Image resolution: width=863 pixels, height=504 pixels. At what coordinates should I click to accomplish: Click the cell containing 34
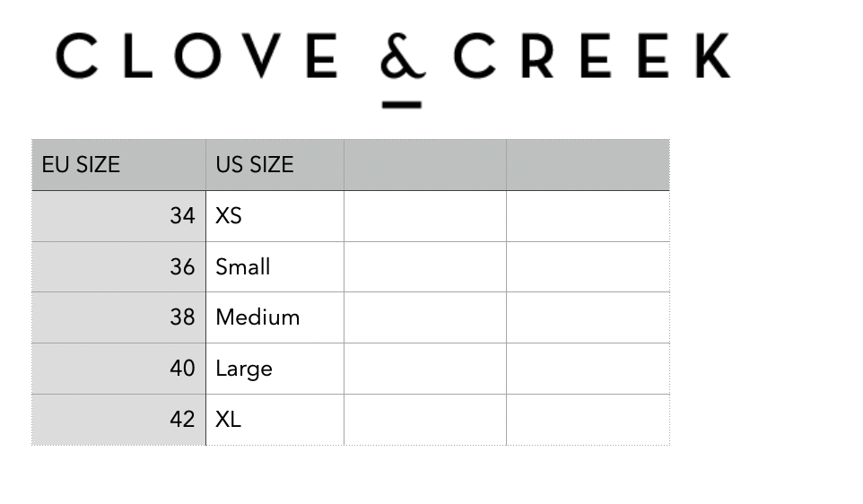tap(118, 216)
